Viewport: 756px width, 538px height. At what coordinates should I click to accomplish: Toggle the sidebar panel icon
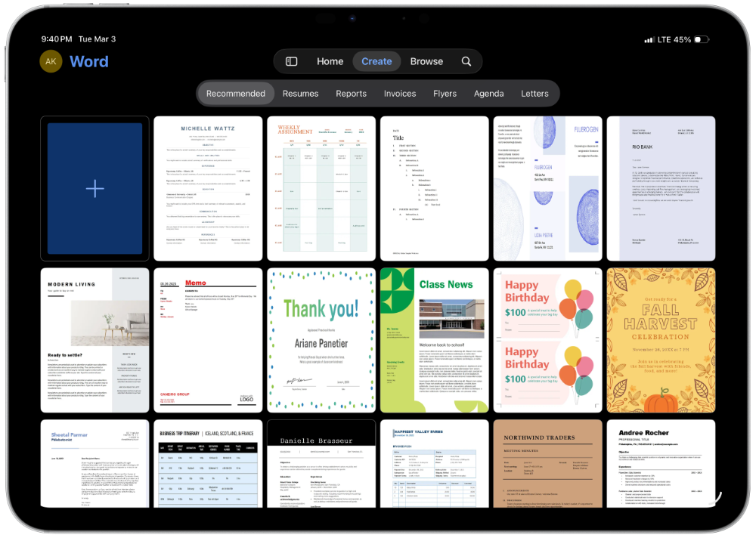coord(290,61)
